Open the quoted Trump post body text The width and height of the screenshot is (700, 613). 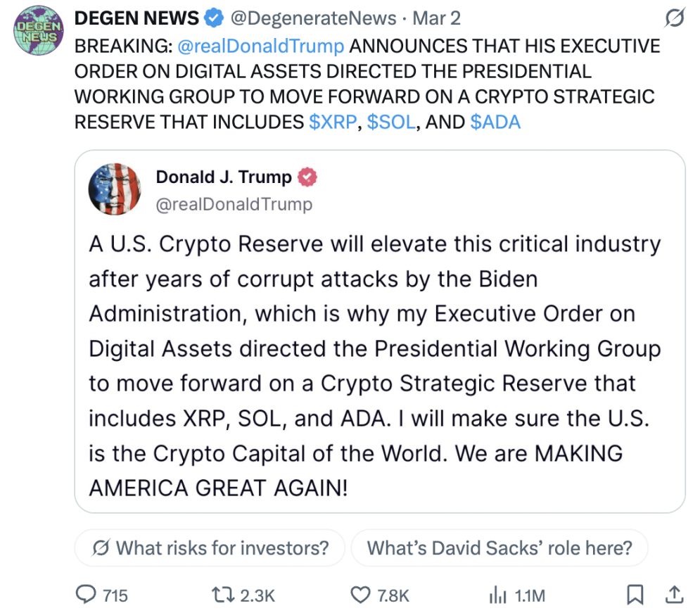(x=373, y=366)
